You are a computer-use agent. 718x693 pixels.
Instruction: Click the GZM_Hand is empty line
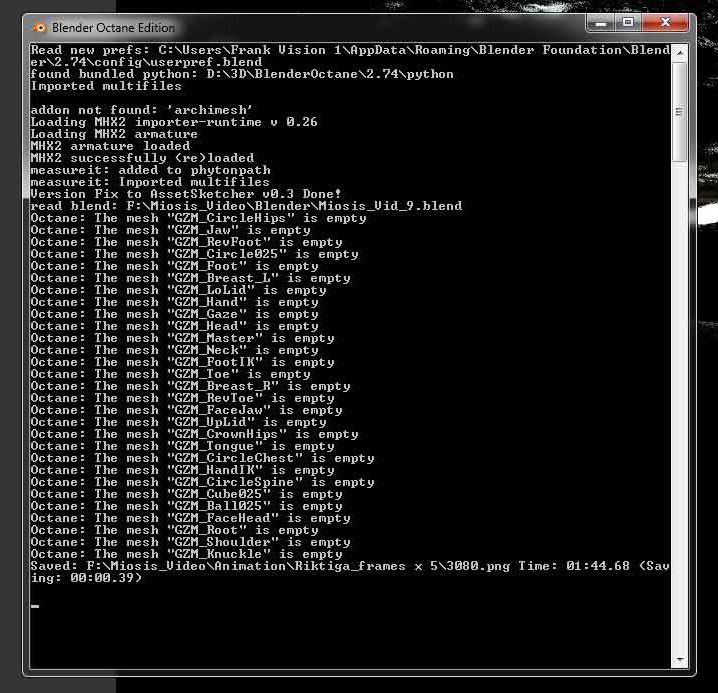(174, 302)
